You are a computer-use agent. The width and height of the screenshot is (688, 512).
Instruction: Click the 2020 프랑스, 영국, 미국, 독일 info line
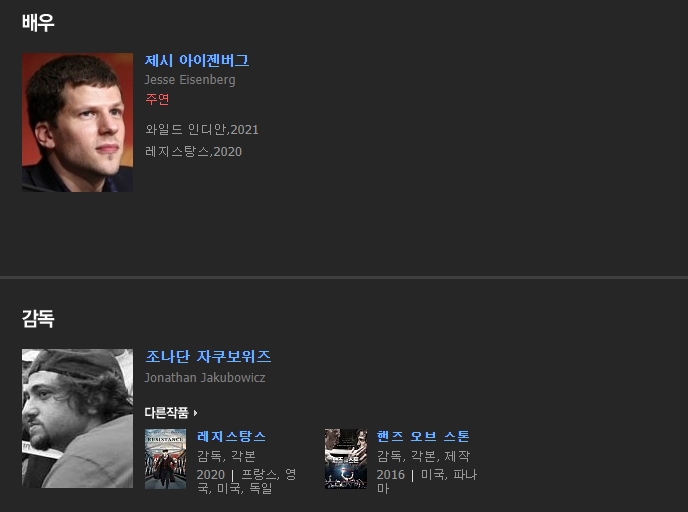coord(247,481)
